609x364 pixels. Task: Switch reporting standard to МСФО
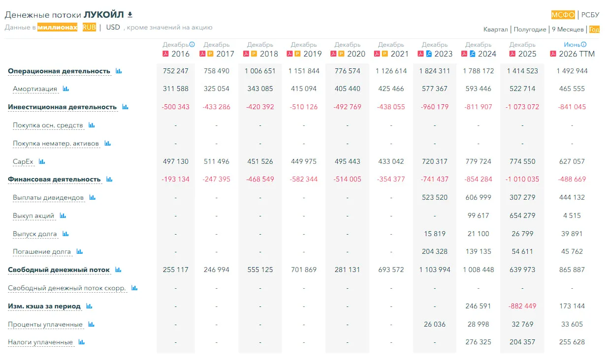[x=563, y=14]
